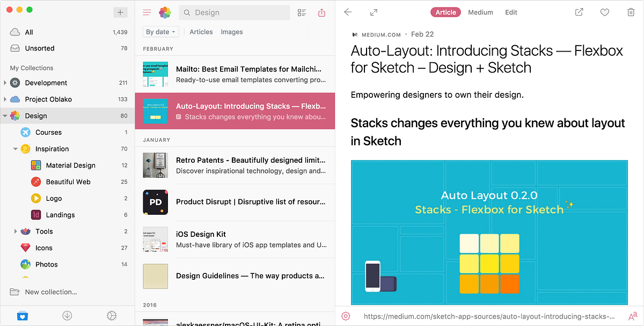Expand the article to fullscreen
Screen dimensions: 644x326
pos(374,12)
